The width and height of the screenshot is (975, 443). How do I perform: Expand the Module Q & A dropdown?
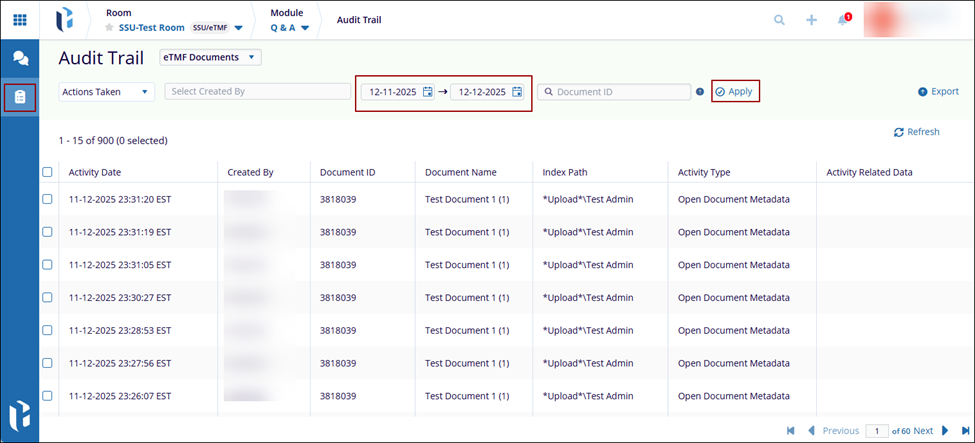pos(290,28)
